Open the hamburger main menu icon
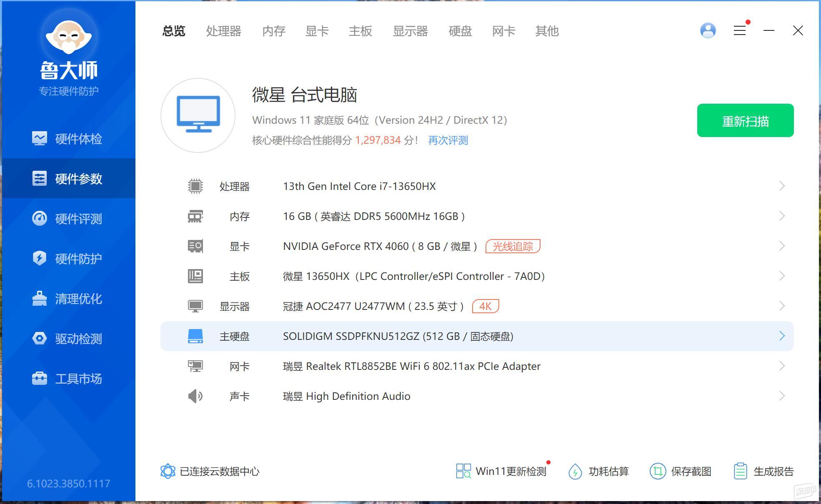821x504 pixels. (x=740, y=30)
